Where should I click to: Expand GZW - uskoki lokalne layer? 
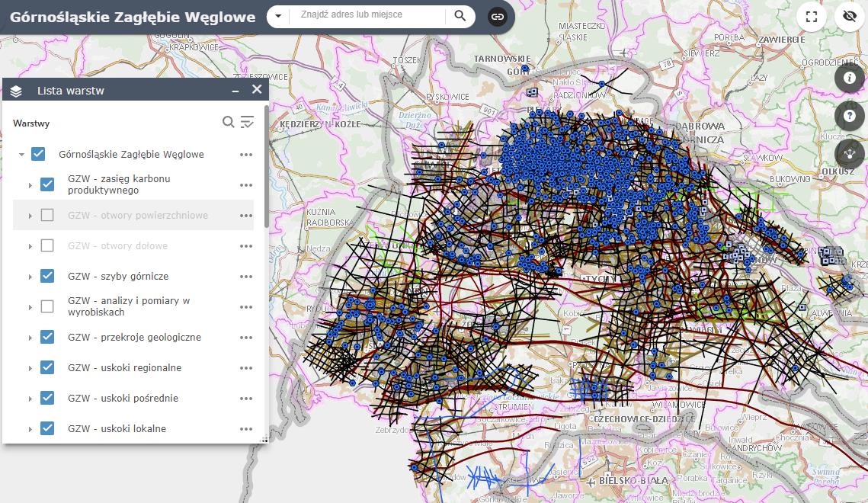[x=30, y=429]
